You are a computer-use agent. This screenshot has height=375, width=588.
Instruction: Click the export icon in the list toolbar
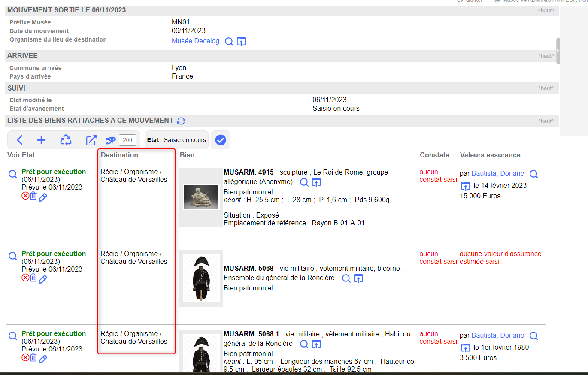pos(91,140)
